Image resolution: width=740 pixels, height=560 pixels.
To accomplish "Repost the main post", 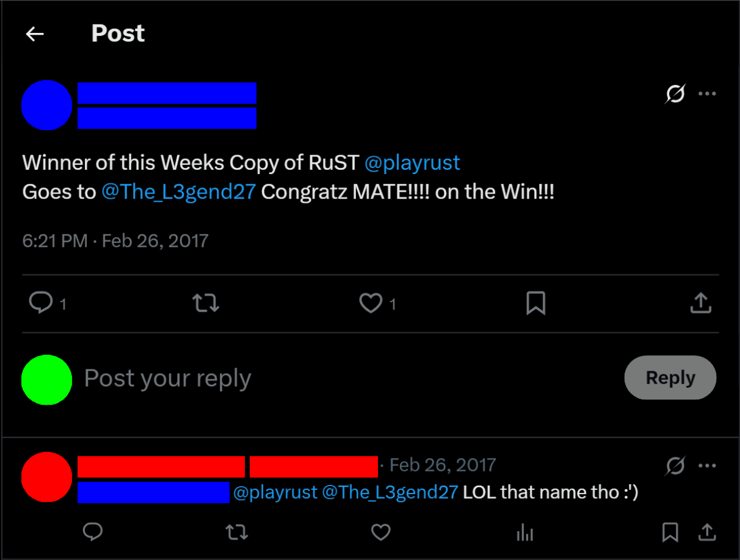I will pyautogui.click(x=206, y=303).
